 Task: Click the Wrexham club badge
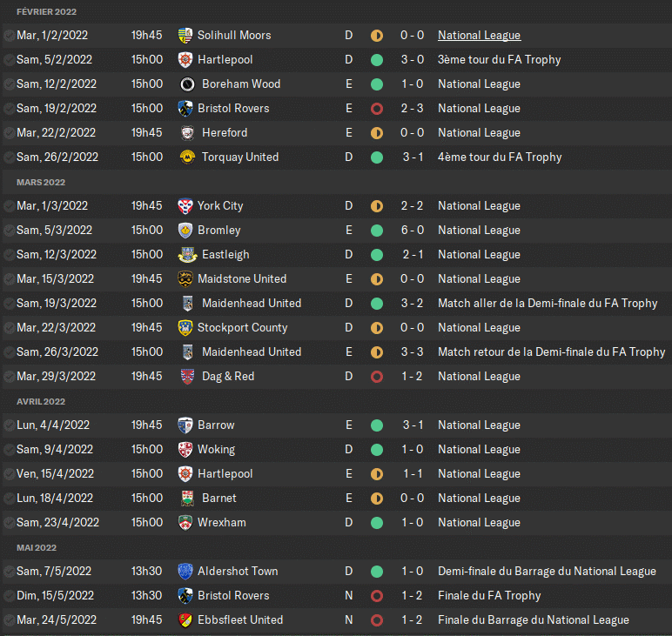(x=185, y=523)
